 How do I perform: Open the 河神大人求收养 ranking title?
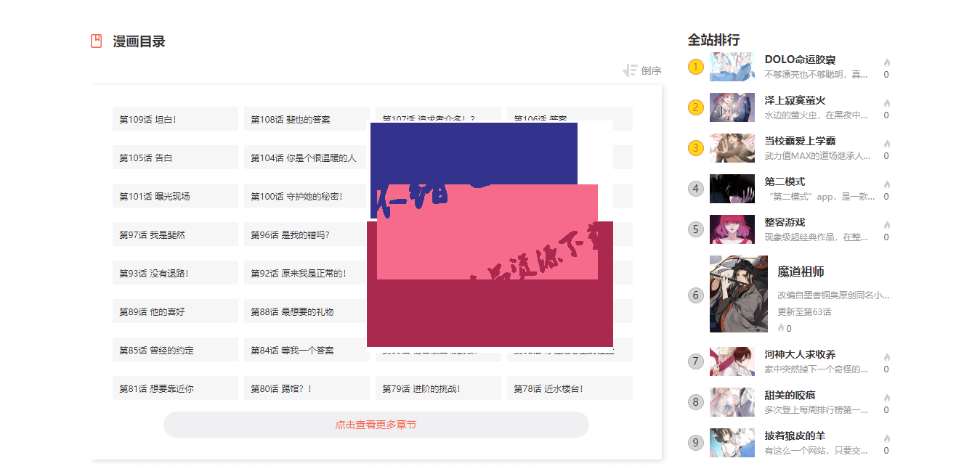(x=800, y=354)
